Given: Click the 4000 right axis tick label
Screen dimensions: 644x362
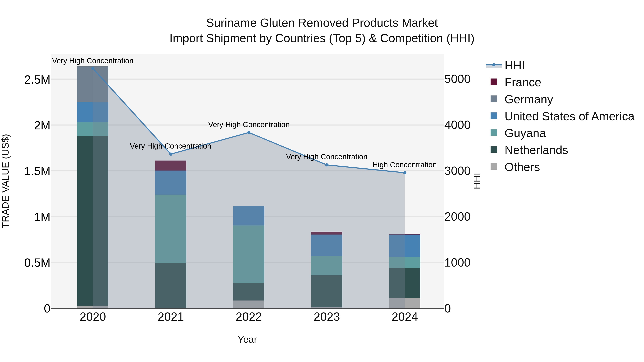Looking at the screenshot, I should click(457, 125).
